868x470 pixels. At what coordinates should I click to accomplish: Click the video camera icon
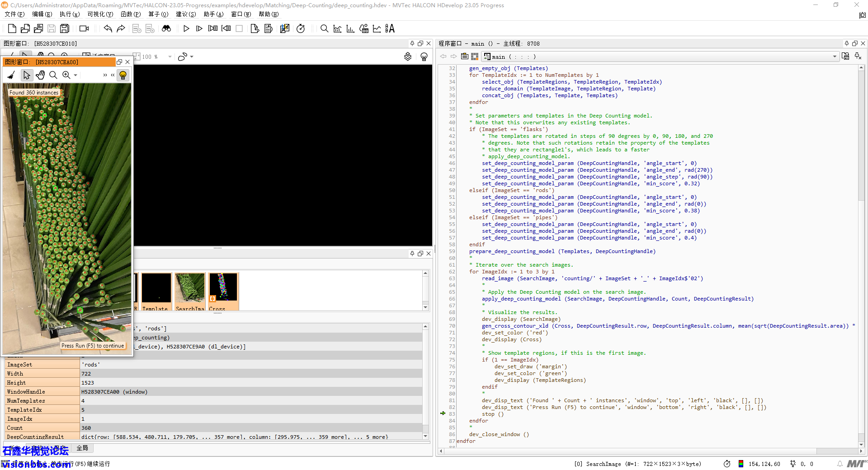tap(84, 29)
